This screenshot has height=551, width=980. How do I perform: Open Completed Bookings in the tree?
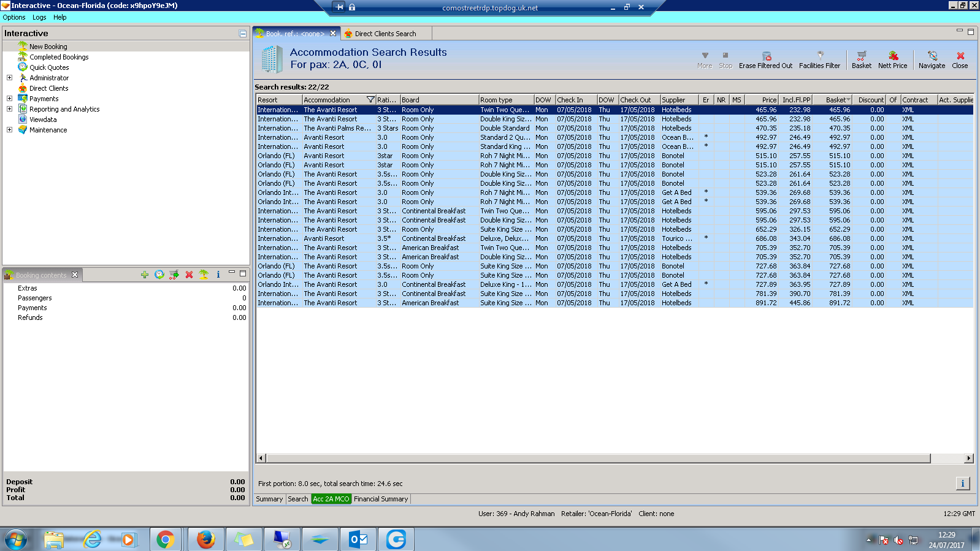pos(59,57)
